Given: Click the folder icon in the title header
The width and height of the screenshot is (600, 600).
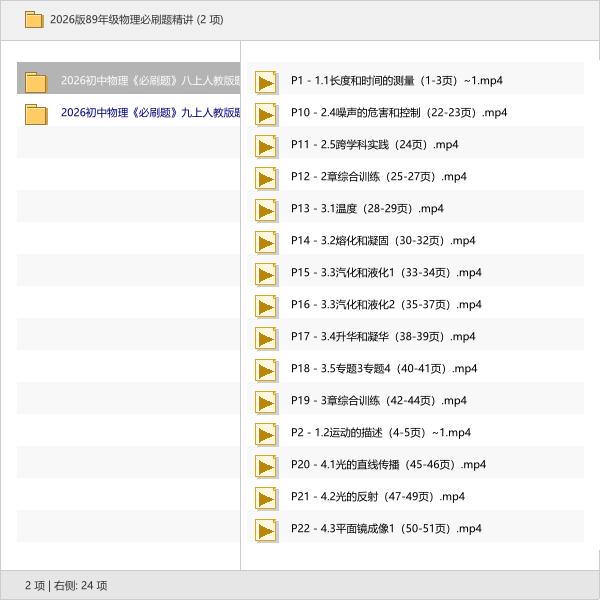Looking at the screenshot, I should (34, 20).
